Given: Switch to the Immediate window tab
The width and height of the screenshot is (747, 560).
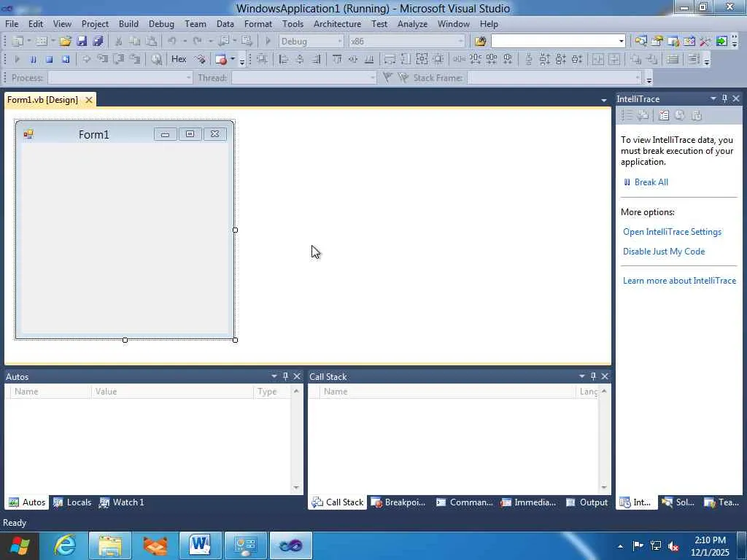Looking at the screenshot, I should [x=528, y=502].
